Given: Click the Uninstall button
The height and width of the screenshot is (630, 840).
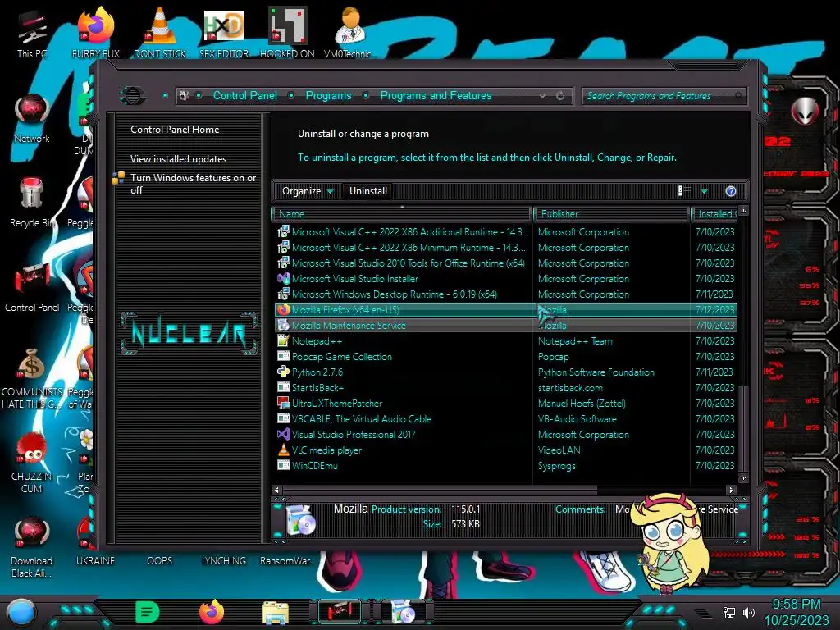Looking at the screenshot, I should click(368, 191).
